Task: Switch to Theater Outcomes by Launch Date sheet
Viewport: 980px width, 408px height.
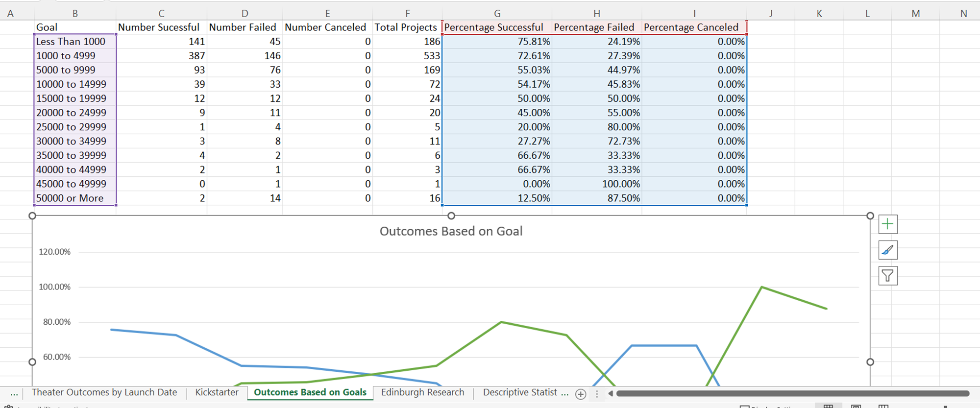Action: point(104,392)
